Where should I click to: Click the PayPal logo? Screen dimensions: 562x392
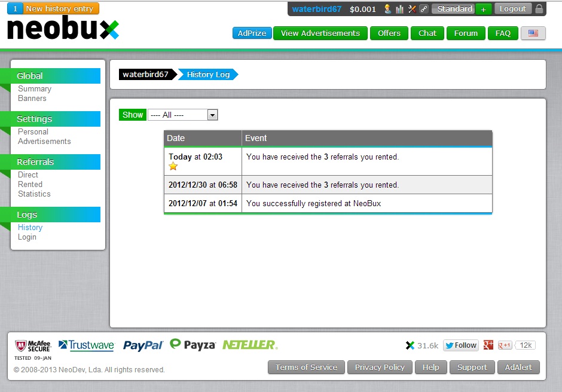point(143,345)
